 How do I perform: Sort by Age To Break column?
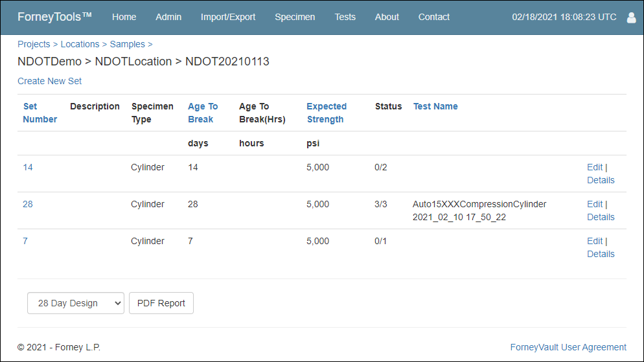coord(203,113)
